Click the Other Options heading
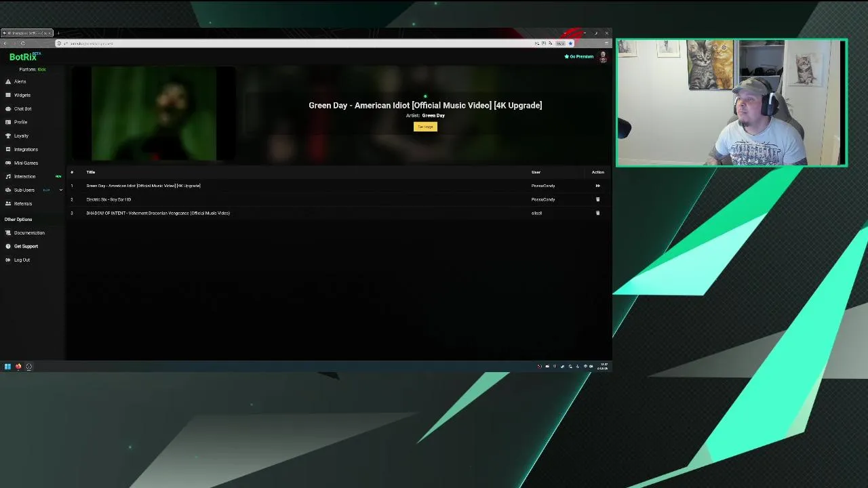The image size is (868, 488). click(x=18, y=220)
